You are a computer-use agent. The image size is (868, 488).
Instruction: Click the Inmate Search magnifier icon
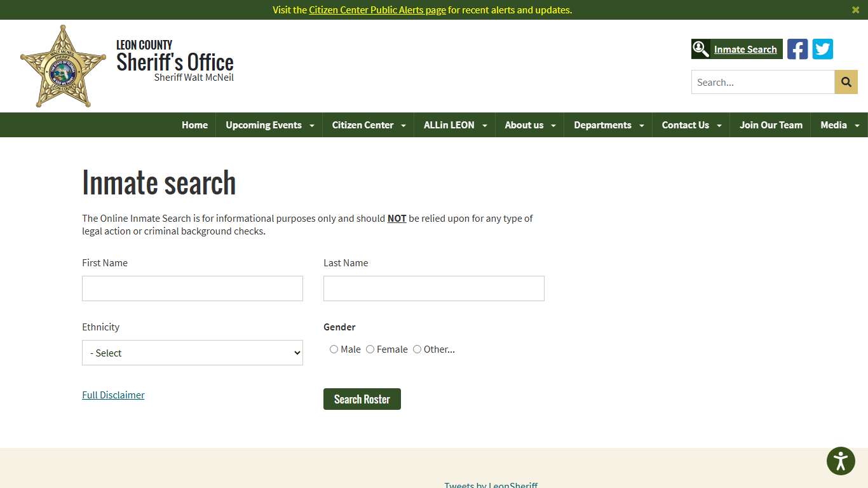tap(700, 48)
